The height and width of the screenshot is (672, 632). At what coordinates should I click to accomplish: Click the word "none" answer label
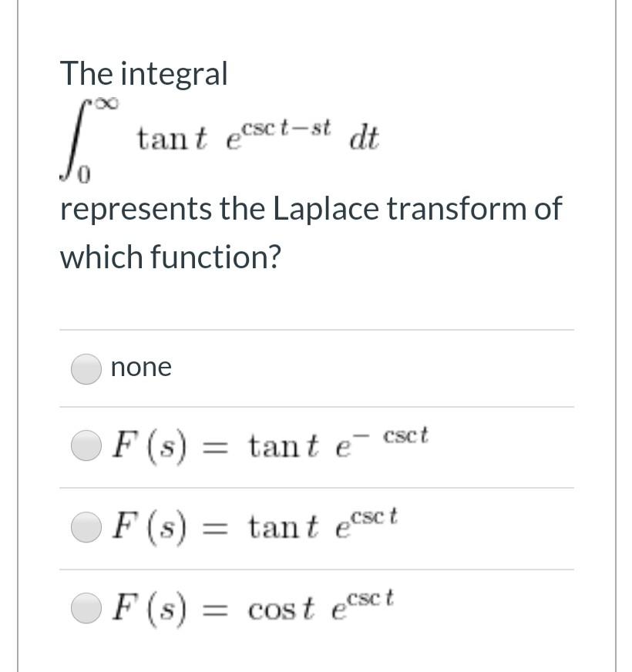coord(141,368)
